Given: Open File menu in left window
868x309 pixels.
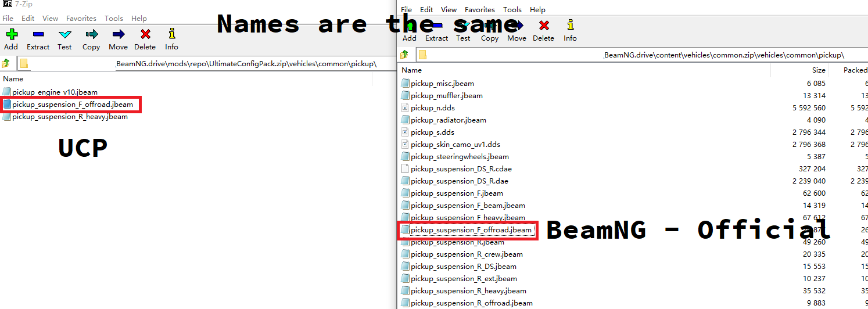Looking at the screenshot, I should pyautogui.click(x=8, y=19).
